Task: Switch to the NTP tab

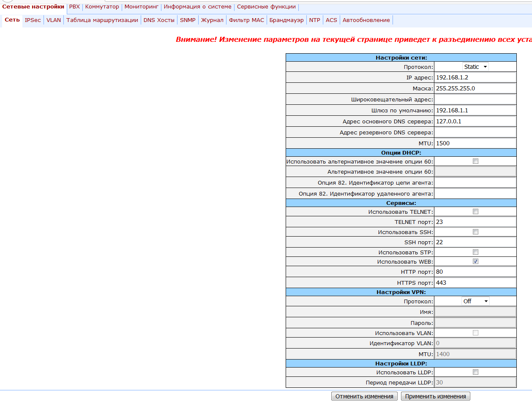Action: tap(314, 20)
